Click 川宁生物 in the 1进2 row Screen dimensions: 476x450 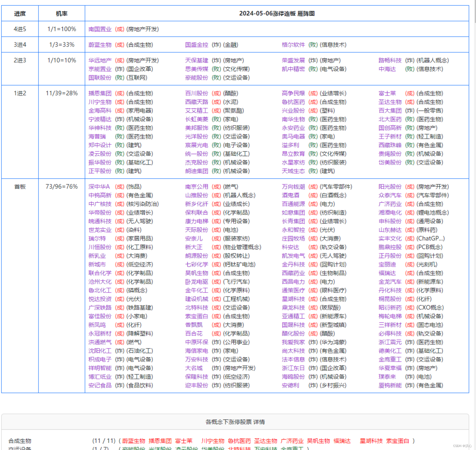point(100,102)
